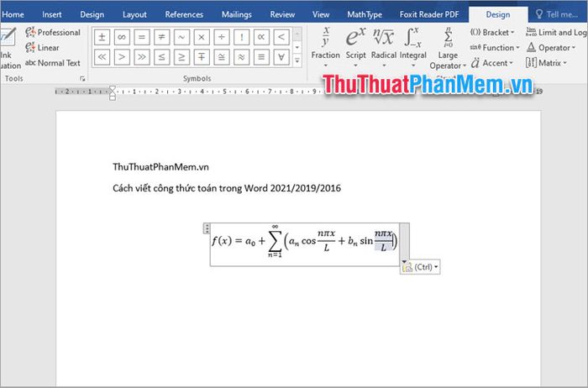This screenshot has width=588, height=388.
Task: Insert the less-than symbol
Action: (x=281, y=37)
